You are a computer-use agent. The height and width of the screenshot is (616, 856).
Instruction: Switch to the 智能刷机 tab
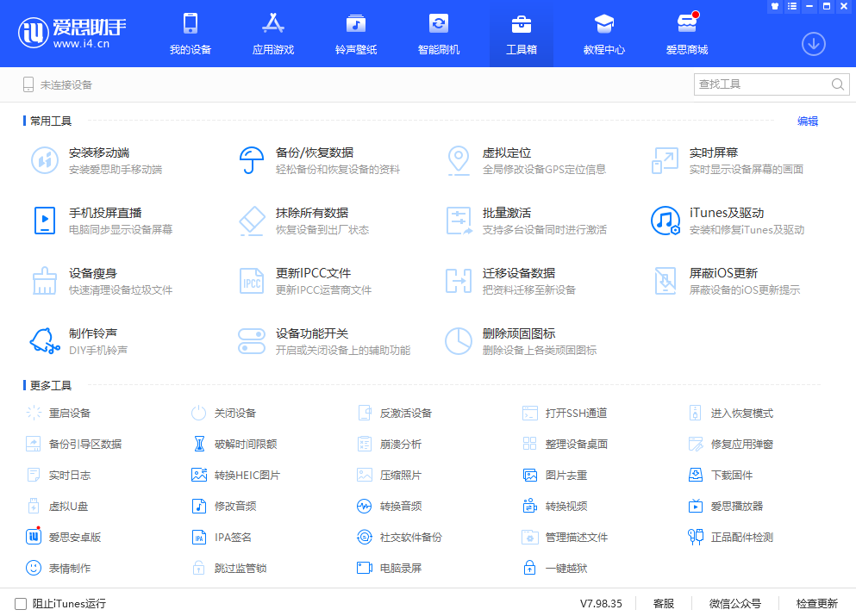click(x=438, y=34)
